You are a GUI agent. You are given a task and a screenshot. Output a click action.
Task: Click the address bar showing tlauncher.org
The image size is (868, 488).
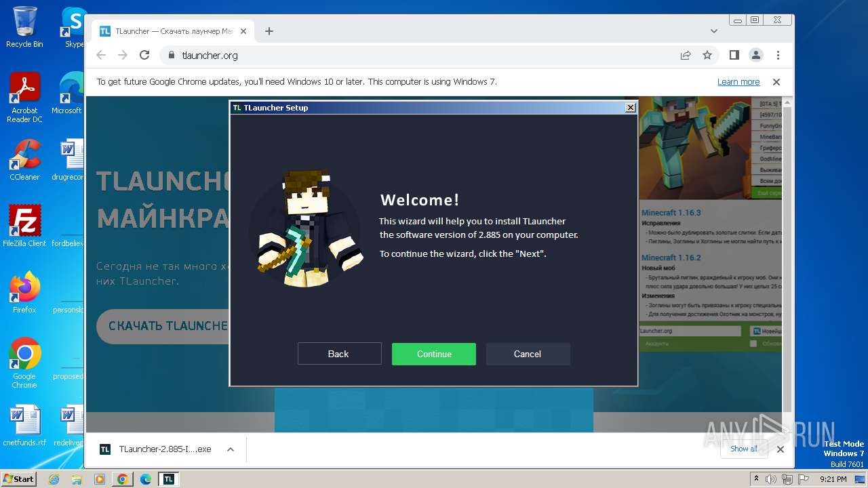420,56
